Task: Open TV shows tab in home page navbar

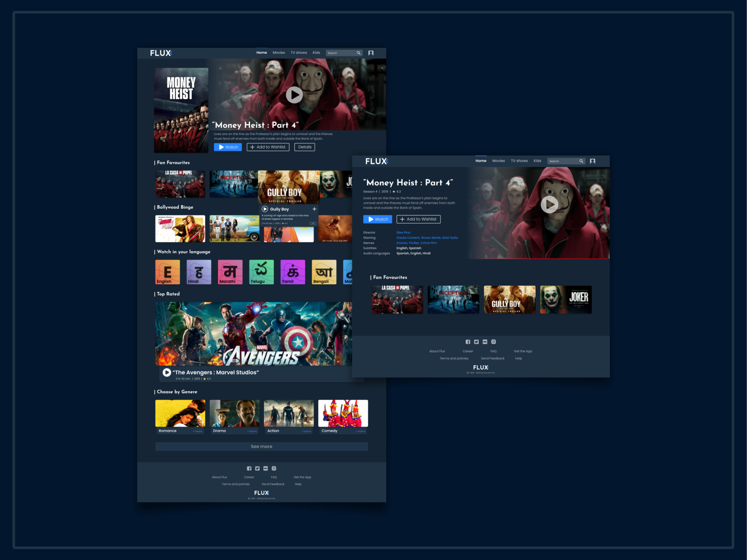Action: (x=299, y=53)
